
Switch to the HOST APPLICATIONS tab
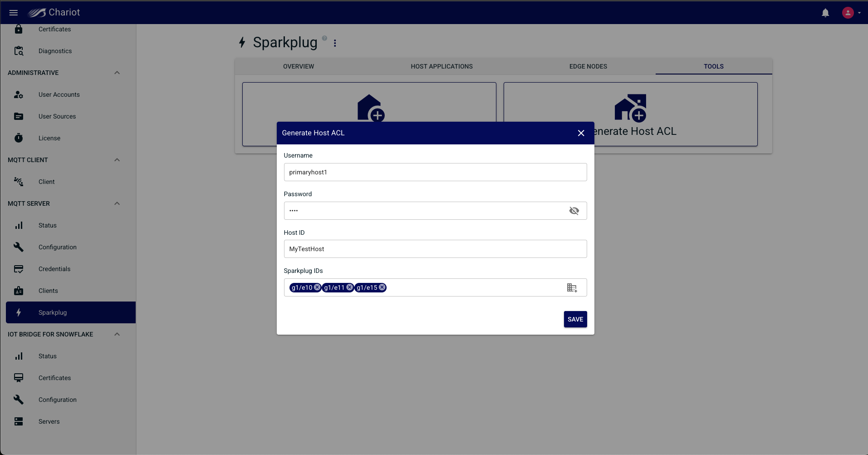click(x=441, y=66)
